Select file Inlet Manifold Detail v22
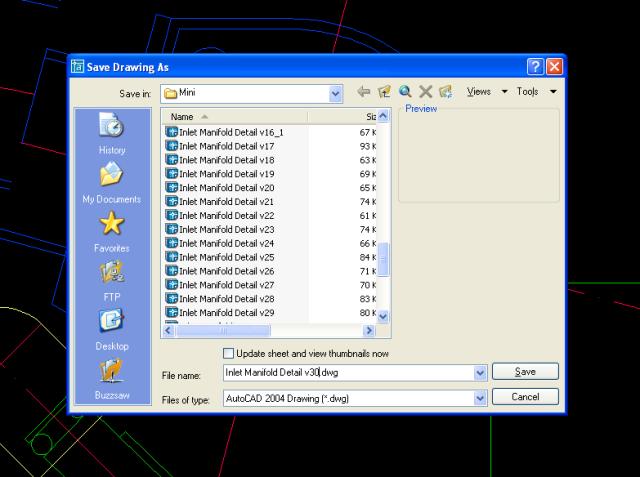Screen dimensions: 640x477 pyautogui.click(x=227, y=215)
